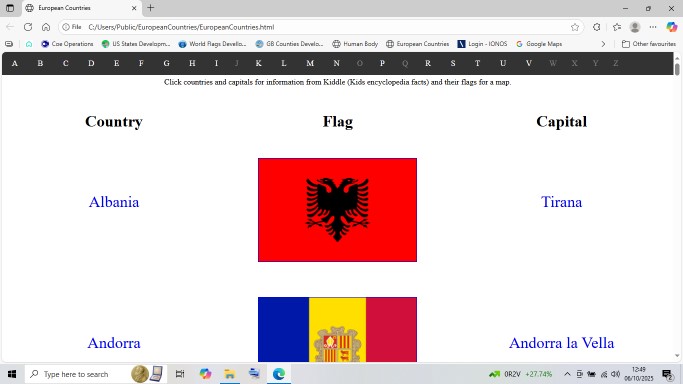Open the Andorra country link
Image resolution: width=683 pixels, height=384 pixels.
point(114,343)
